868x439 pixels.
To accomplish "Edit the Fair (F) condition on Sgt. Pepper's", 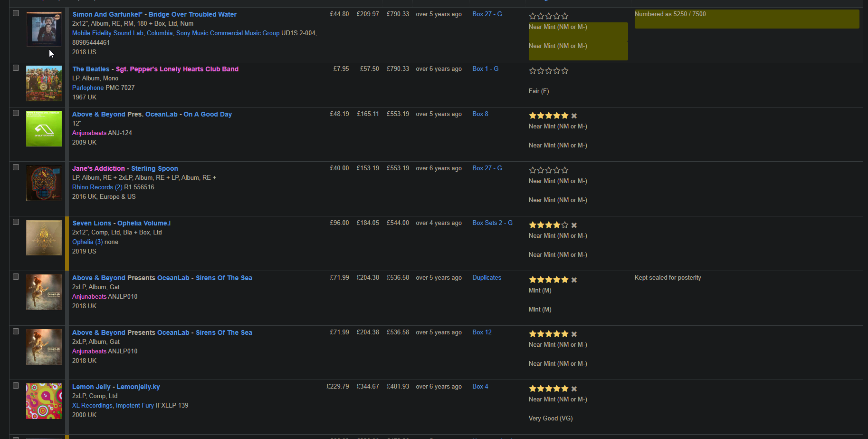I will [539, 91].
